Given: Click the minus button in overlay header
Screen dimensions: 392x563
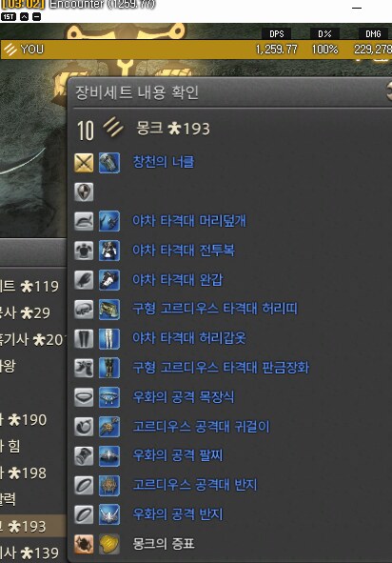Looking at the screenshot, I should 36,17.
